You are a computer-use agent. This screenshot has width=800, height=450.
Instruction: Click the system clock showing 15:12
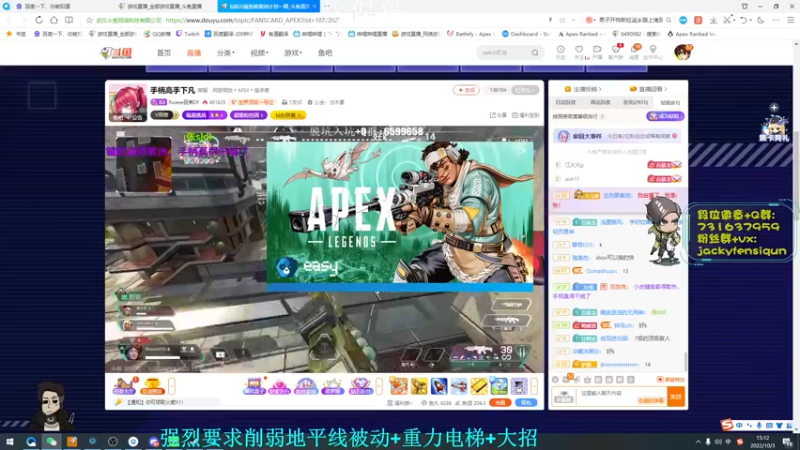point(762,441)
